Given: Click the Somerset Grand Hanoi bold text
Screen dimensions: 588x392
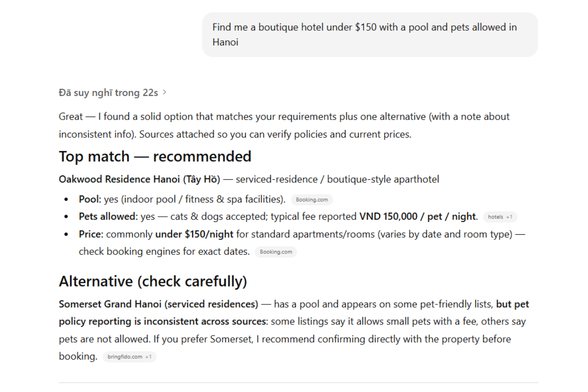Looking at the screenshot, I should point(158,304).
